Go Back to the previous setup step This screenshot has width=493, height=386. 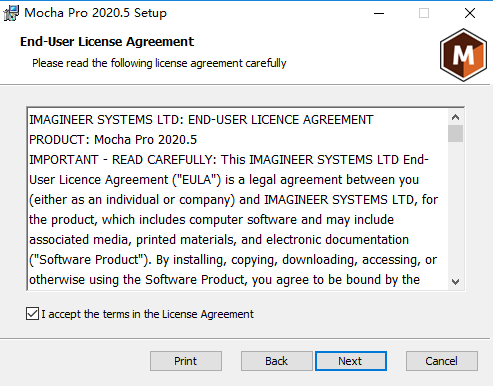pyautogui.click(x=276, y=361)
